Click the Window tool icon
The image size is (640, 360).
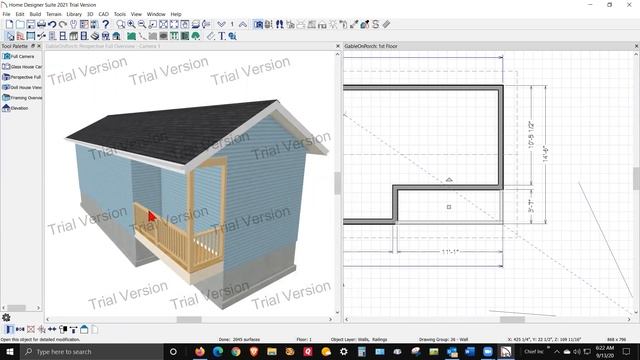tap(63, 36)
